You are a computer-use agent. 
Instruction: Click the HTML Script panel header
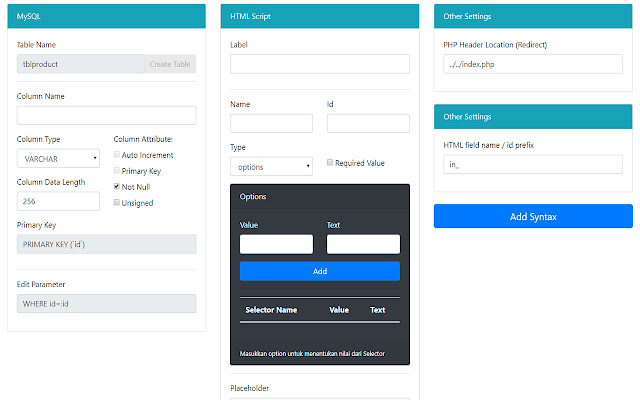(x=320, y=16)
